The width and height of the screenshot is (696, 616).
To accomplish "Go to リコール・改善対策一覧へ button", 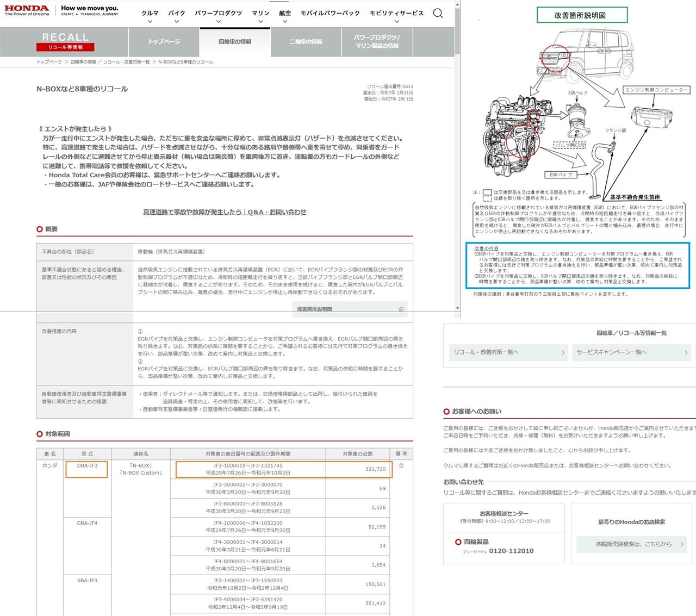I will click(508, 352).
